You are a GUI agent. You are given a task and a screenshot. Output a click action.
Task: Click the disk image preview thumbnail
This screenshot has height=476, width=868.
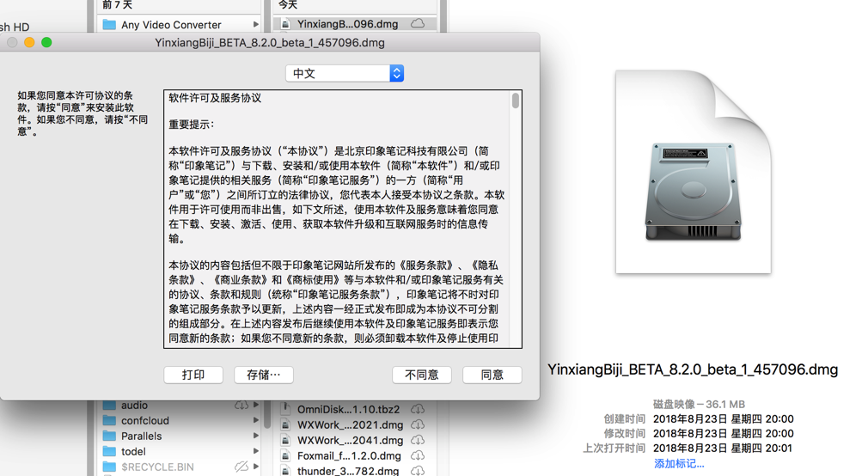tap(693, 172)
